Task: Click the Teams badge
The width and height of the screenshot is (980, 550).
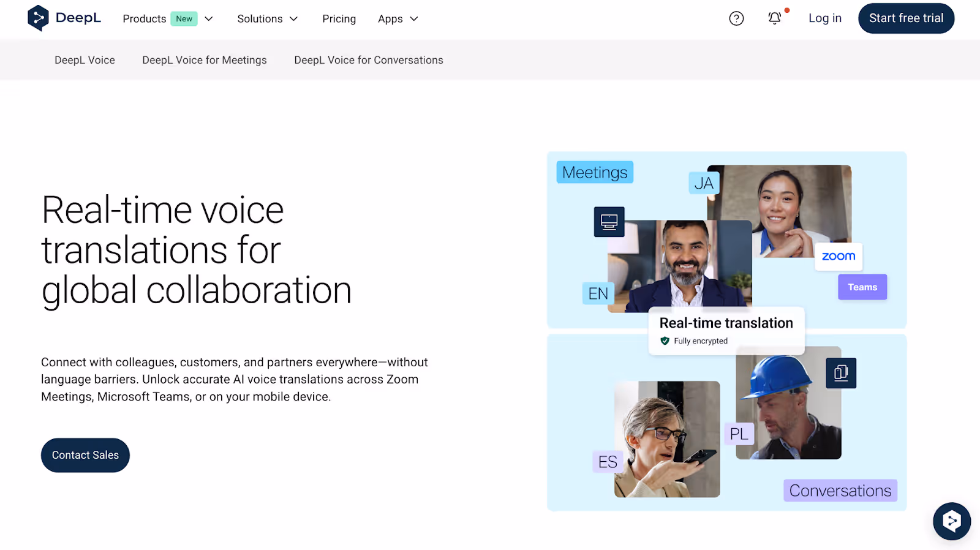Action: 862,287
